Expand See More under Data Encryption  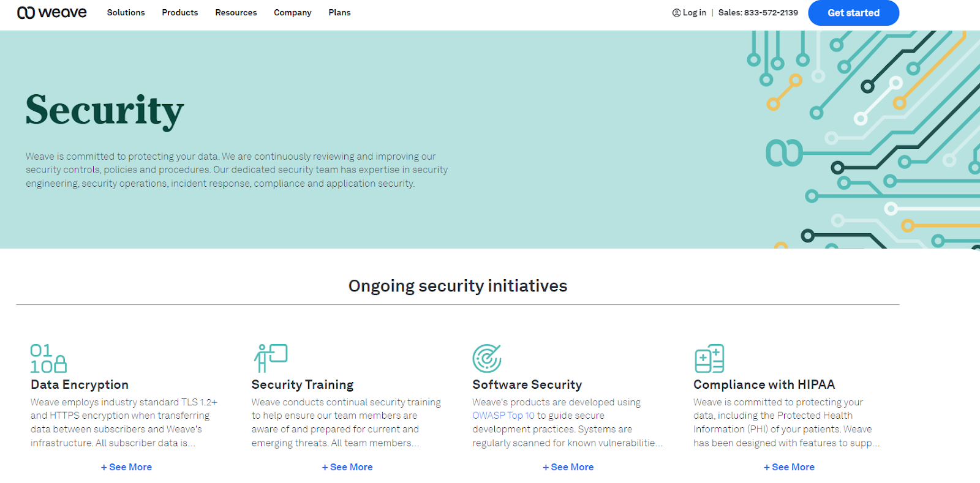pyautogui.click(x=126, y=467)
